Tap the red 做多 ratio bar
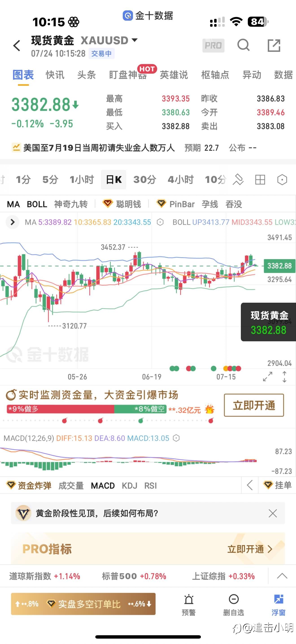This screenshot has height=644, width=296. (60, 409)
